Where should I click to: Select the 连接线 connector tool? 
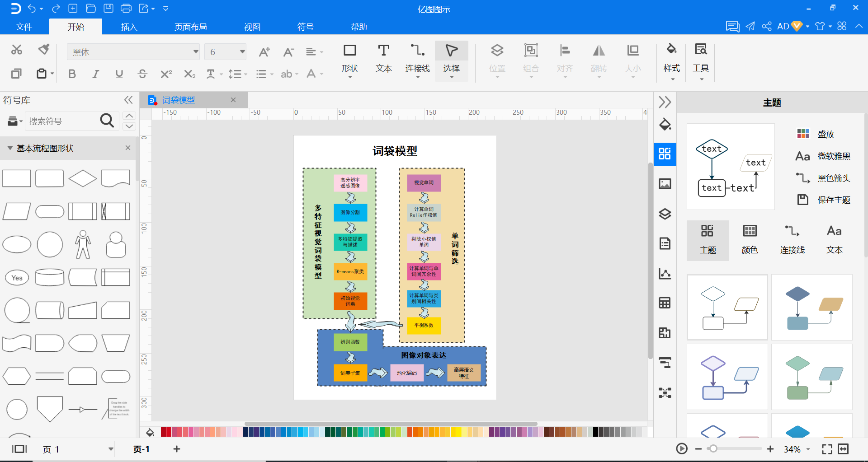point(417,61)
